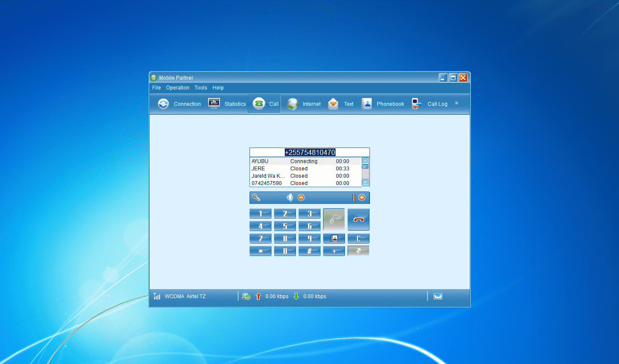This screenshot has height=364, width=619.
Task: Open the Help menu
Action: pos(218,88)
